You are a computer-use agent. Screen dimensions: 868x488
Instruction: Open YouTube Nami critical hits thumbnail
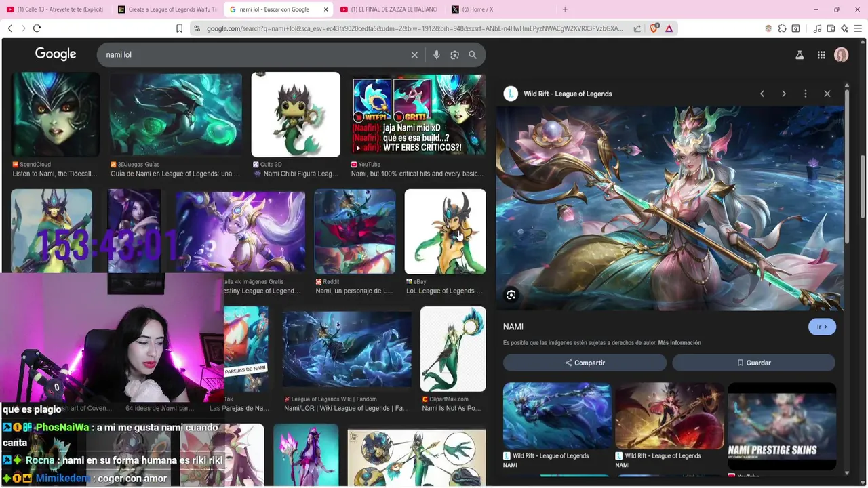(418, 115)
